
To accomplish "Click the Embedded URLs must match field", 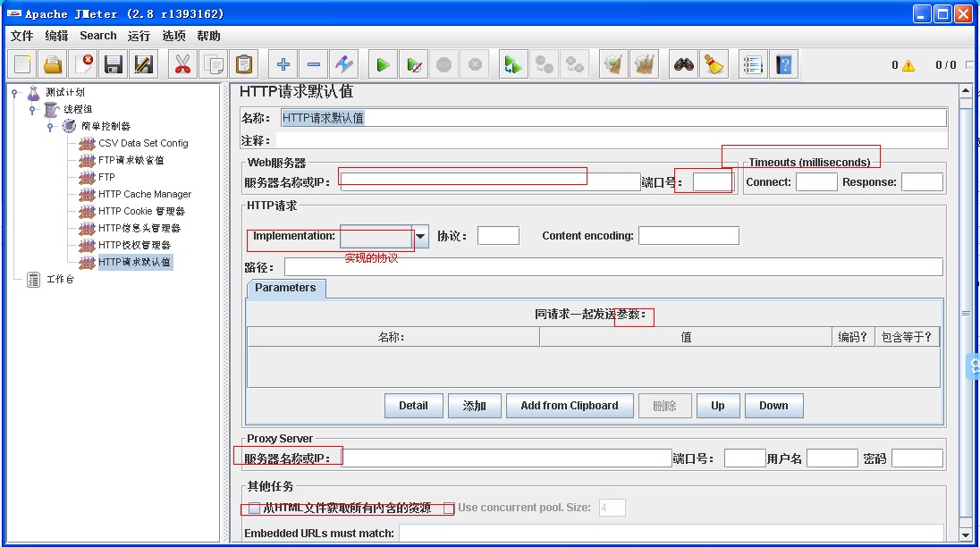I will pyautogui.click(x=672, y=534).
